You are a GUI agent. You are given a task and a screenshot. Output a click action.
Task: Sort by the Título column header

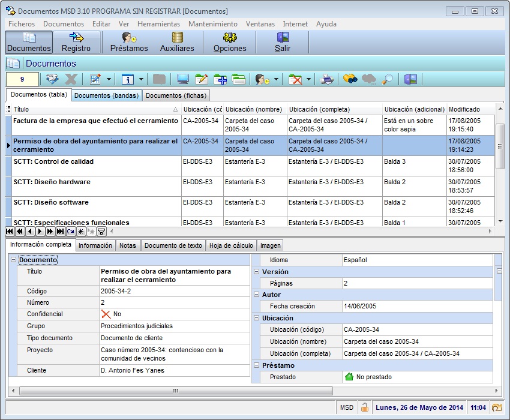pos(96,109)
